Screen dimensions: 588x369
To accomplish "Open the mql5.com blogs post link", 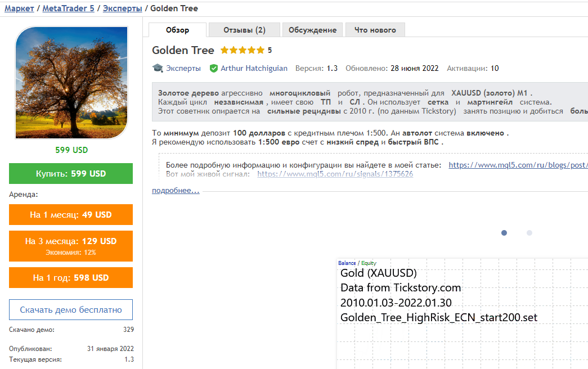I will (x=518, y=165).
